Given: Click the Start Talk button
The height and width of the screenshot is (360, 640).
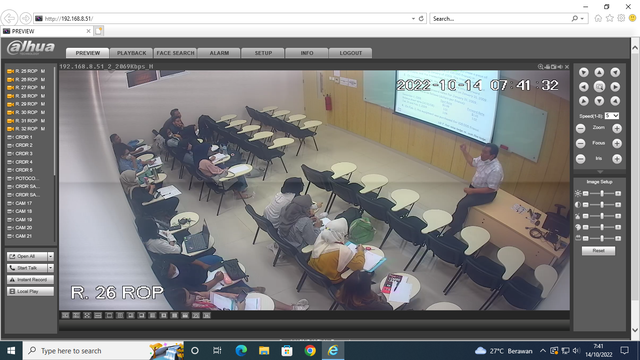Looking at the screenshot, I should [x=27, y=268].
